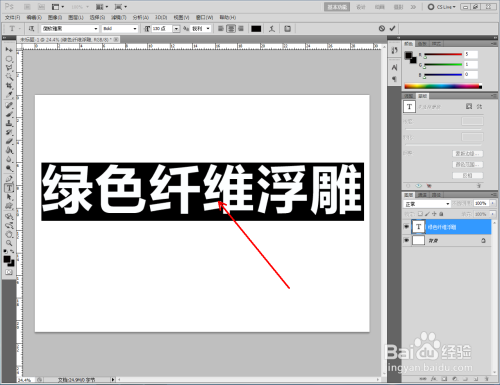The image size is (500, 385).
Task: Toggle lock all in Layers panel
Action: point(441,214)
